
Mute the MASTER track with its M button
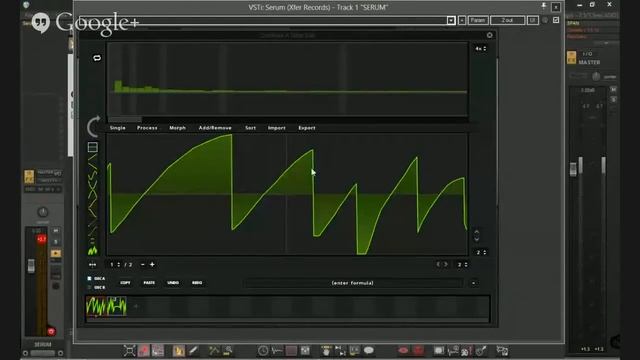coord(613,89)
